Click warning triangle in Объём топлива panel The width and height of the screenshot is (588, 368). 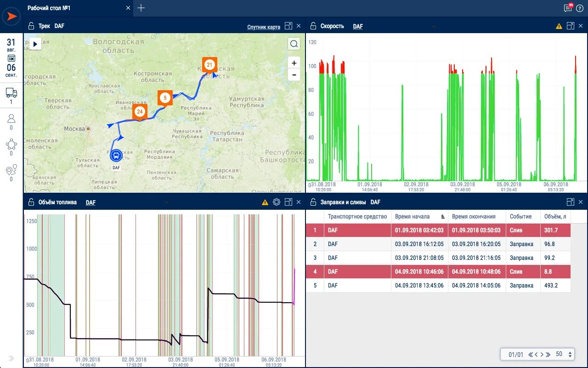click(x=265, y=202)
